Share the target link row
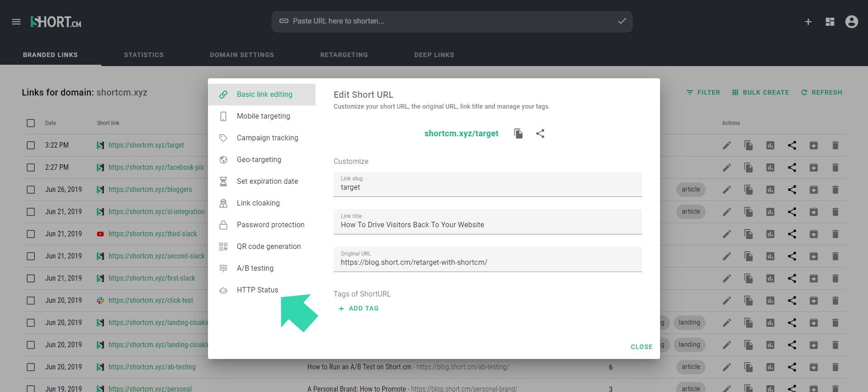This screenshot has height=392, width=868. coord(792,145)
